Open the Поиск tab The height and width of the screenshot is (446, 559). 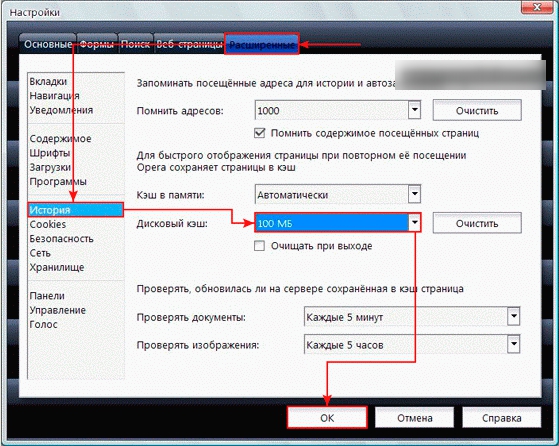coord(135,44)
